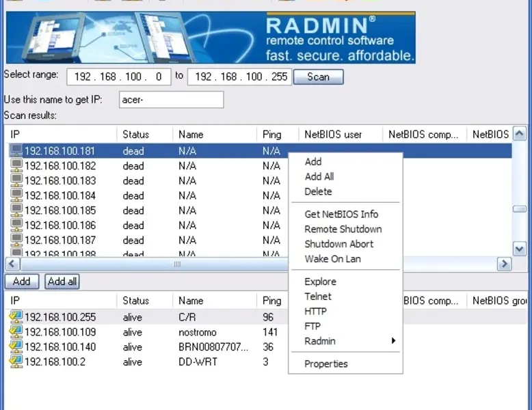Click NetBIOS comp... header in scan results
532x410 pixels.
tap(425, 135)
